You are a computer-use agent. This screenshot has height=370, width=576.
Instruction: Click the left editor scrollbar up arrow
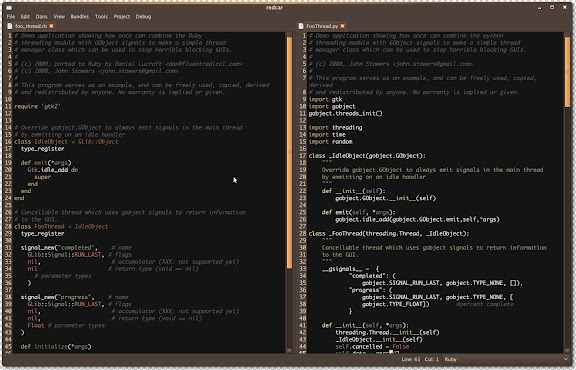tap(289, 34)
